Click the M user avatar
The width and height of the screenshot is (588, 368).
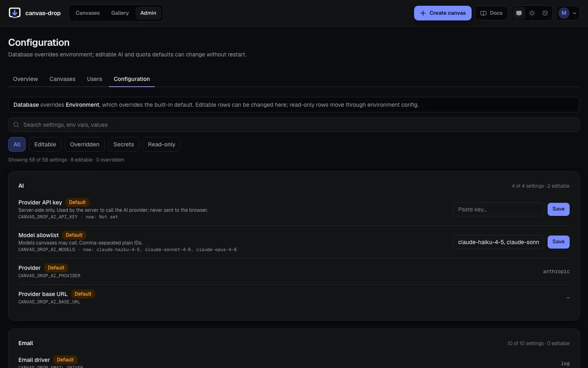click(564, 13)
